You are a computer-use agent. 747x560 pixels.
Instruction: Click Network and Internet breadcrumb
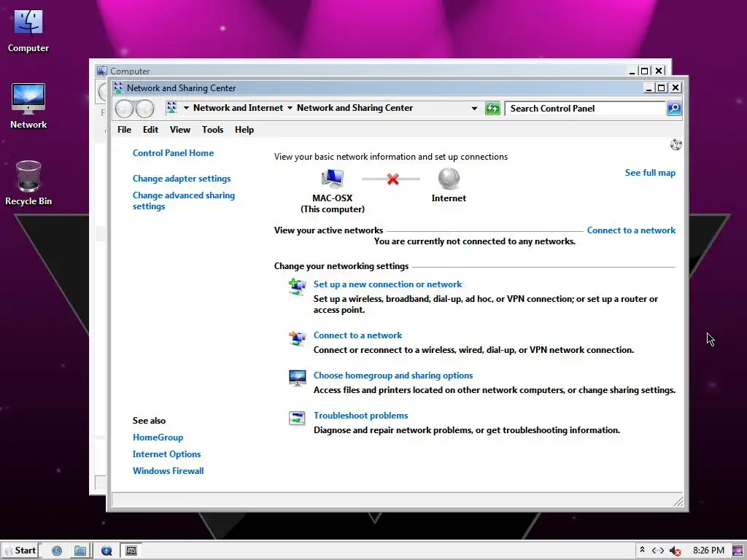click(x=239, y=108)
